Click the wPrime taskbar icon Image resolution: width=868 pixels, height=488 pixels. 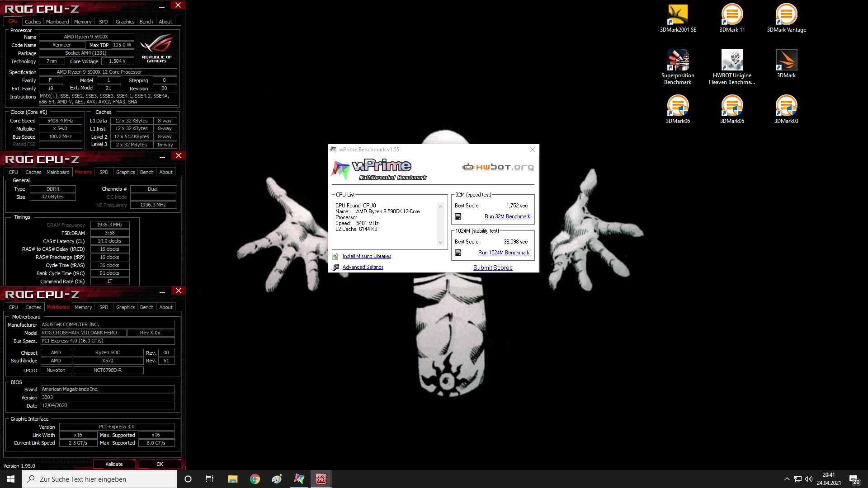tap(299, 479)
